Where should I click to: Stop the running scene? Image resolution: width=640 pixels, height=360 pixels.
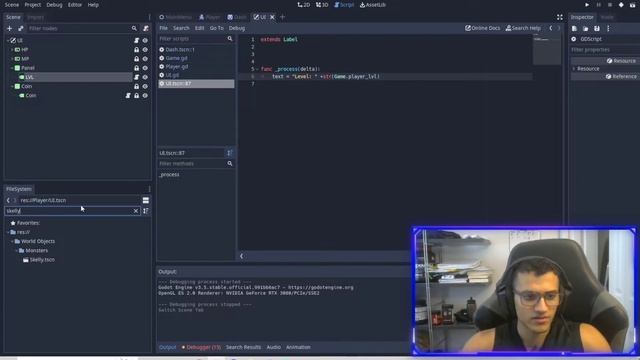[610, 5]
